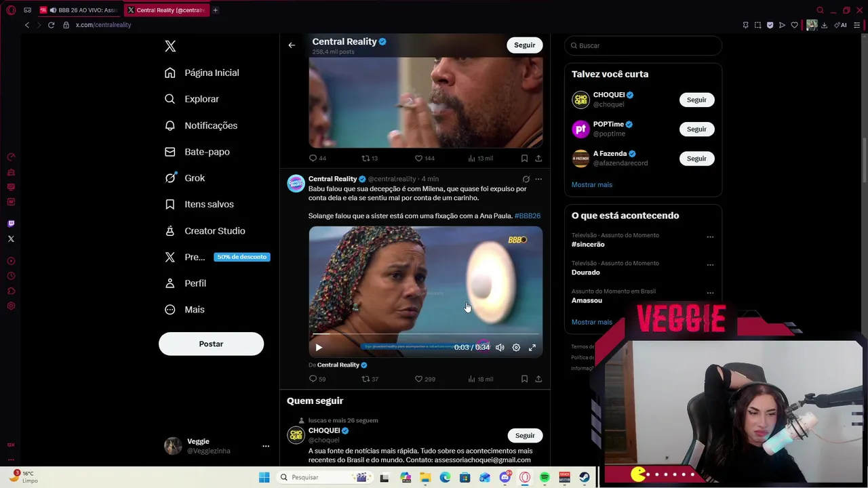Go back using the profile header arrow

(292, 45)
